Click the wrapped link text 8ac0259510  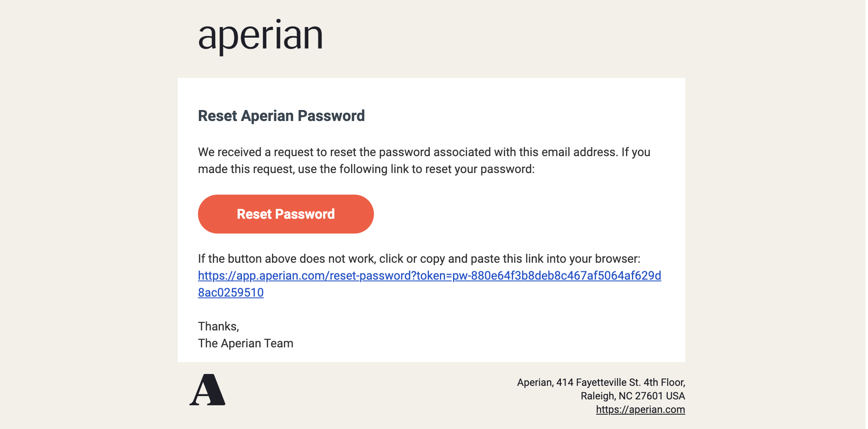[231, 293]
